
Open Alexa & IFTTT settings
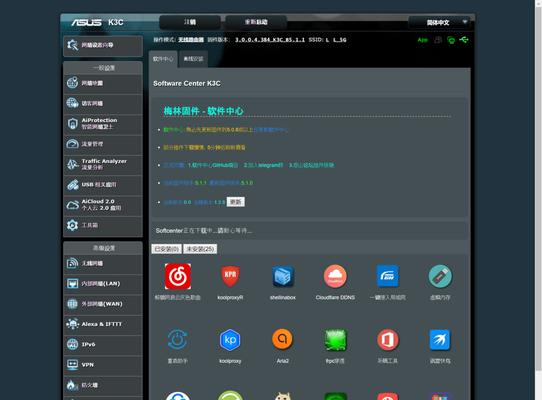(103, 324)
